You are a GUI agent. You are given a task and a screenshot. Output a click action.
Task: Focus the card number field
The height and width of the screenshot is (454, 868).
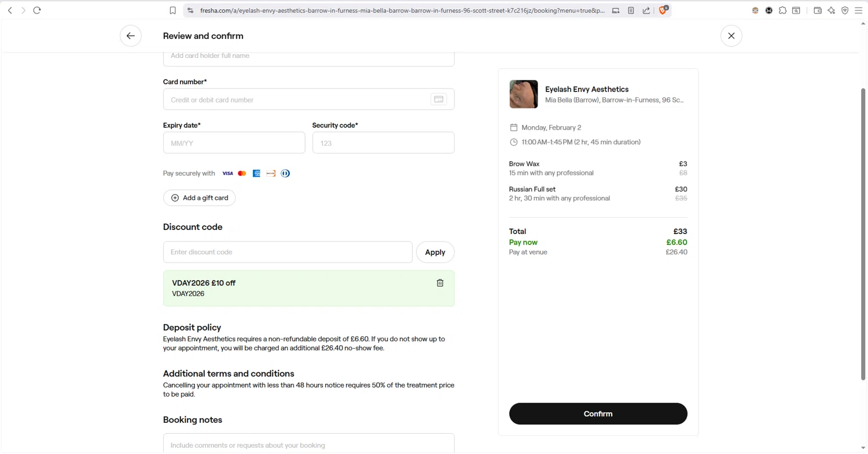click(308, 100)
